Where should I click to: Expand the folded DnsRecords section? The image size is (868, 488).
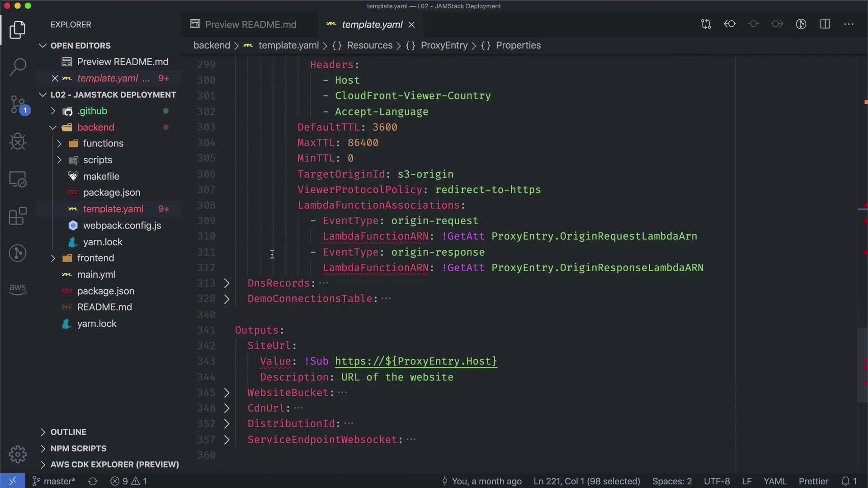click(x=227, y=283)
